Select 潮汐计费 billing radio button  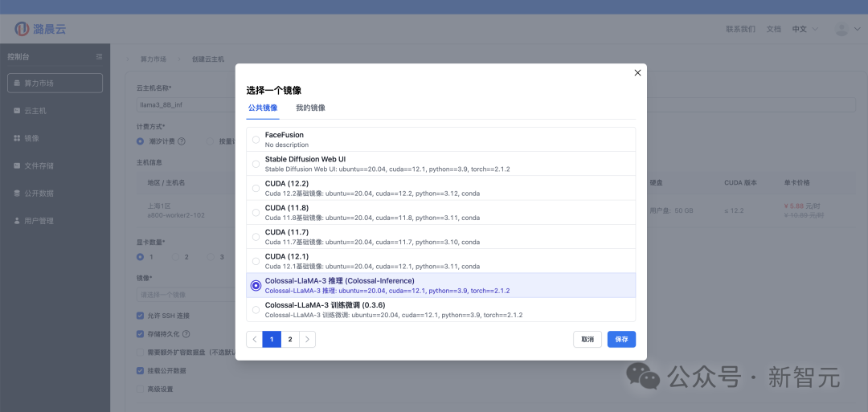pyautogui.click(x=140, y=141)
